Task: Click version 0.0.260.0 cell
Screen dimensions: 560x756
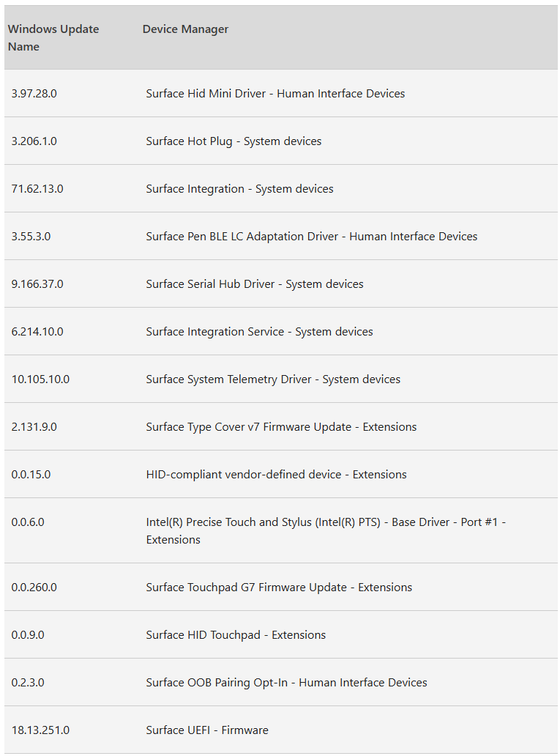Action: click(34, 588)
